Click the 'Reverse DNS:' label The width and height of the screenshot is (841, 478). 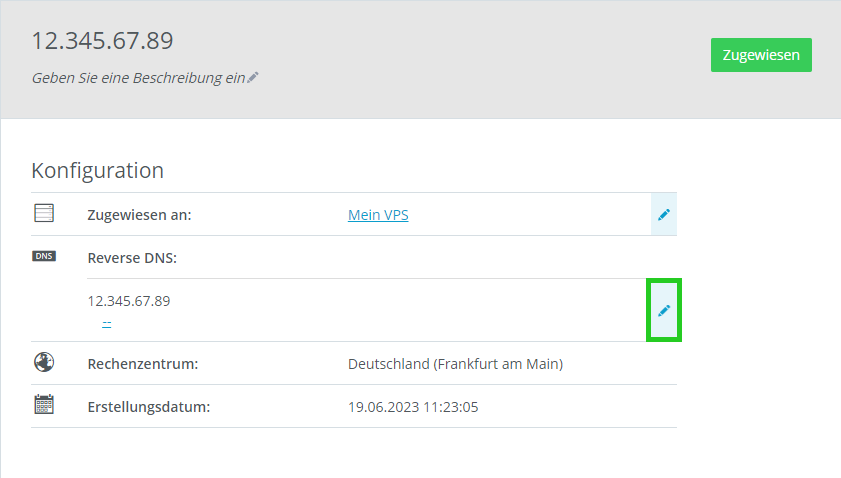pyautogui.click(x=132, y=258)
